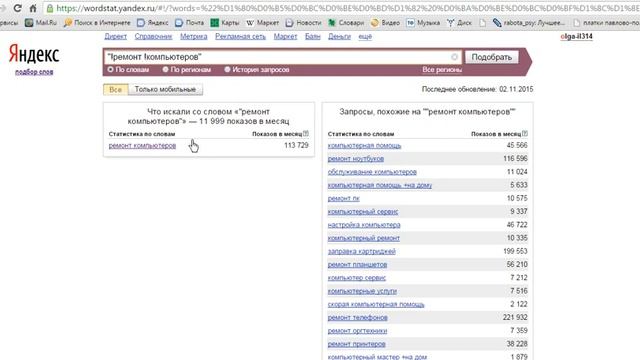Expand the ещё services menu

tap(365, 36)
